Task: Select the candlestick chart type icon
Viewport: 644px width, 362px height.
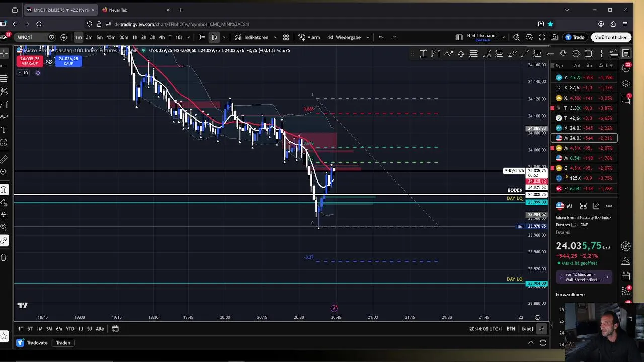Action: coord(214,37)
